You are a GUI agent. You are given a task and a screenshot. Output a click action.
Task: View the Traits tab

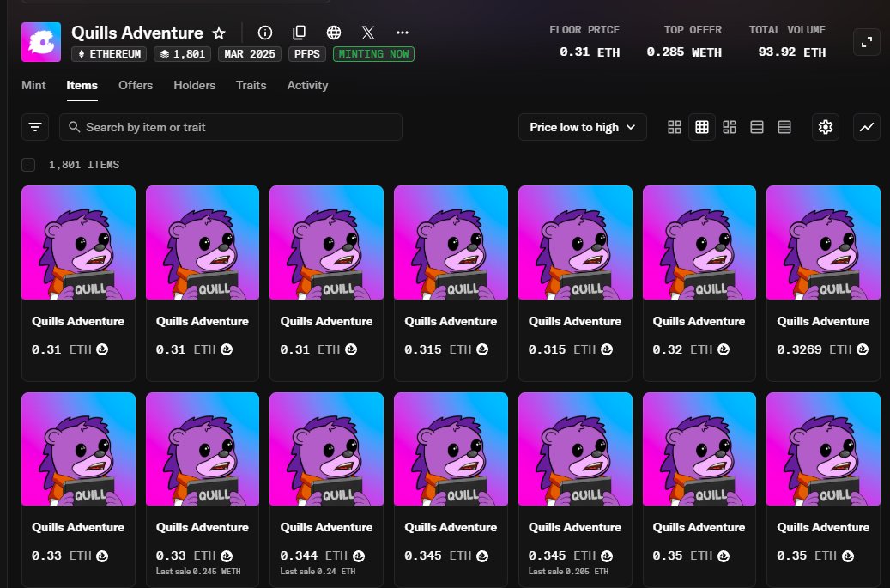coord(251,85)
